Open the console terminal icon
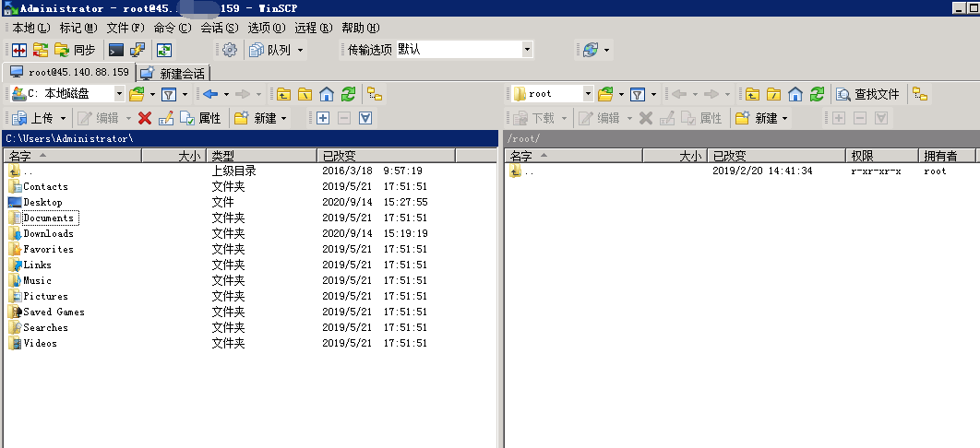 click(116, 50)
